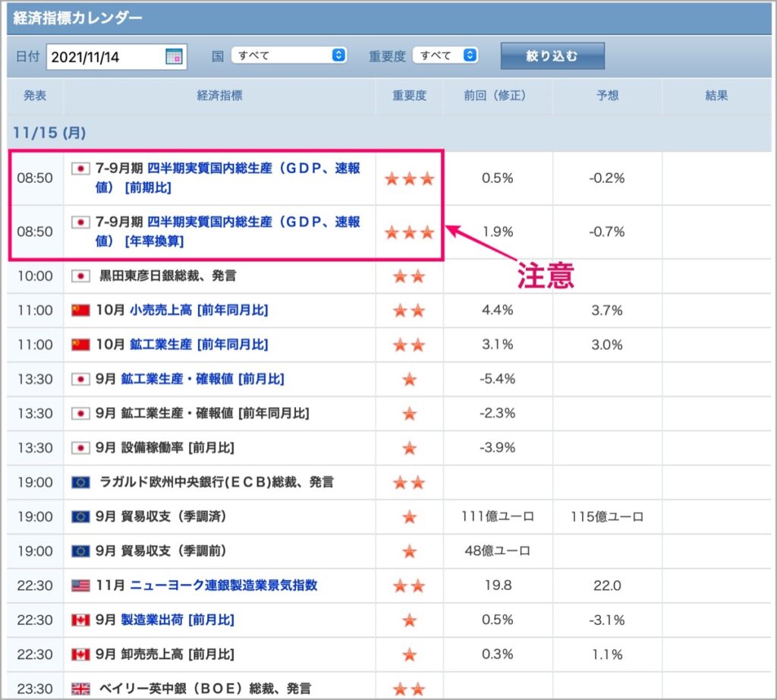This screenshot has width=777, height=700.
Task: Click the 発表 column header
Action: tap(35, 95)
